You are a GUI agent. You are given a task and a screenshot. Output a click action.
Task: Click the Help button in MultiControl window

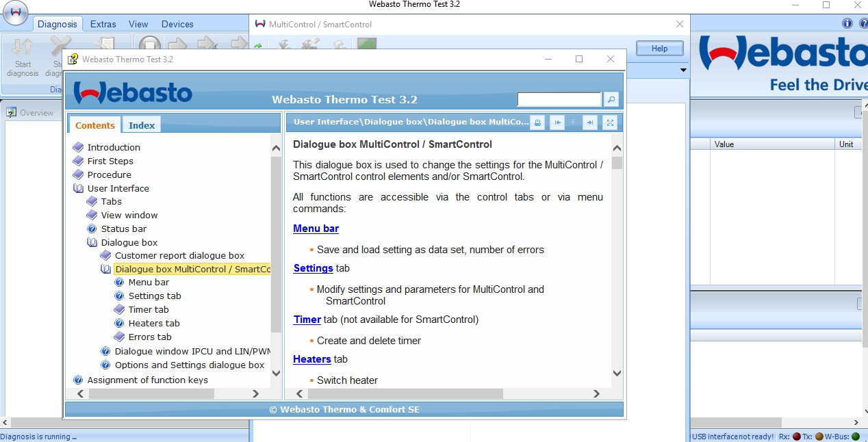pyautogui.click(x=660, y=49)
